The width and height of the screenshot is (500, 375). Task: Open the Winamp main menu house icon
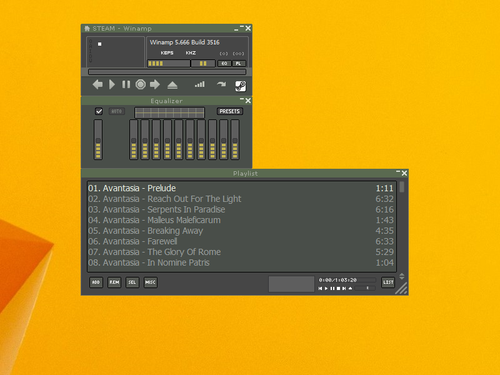(87, 29)
